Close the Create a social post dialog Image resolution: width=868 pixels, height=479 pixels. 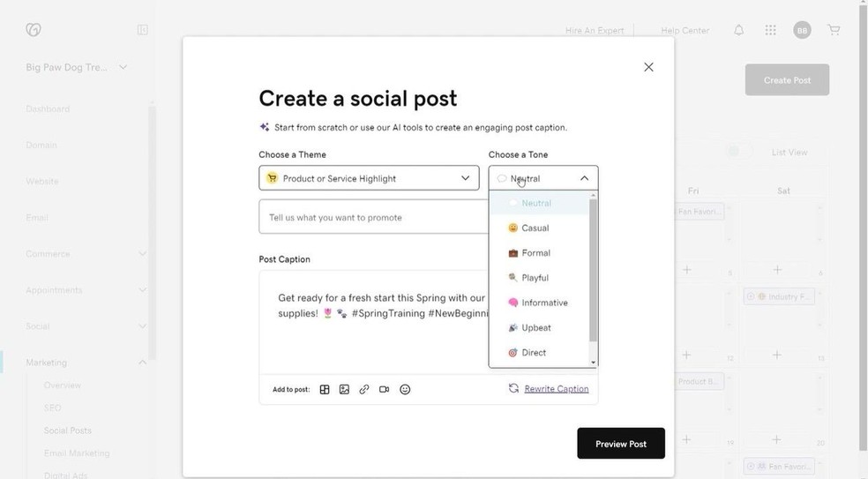point(648,67)
